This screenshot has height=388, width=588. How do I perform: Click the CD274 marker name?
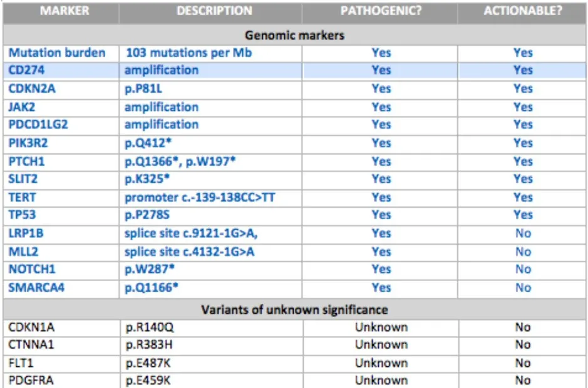click(26, 70)
